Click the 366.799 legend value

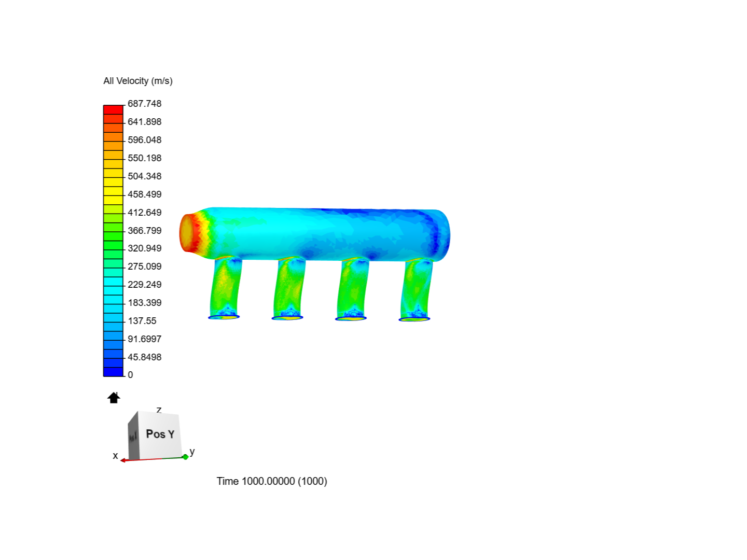click(x=145, y=230)
